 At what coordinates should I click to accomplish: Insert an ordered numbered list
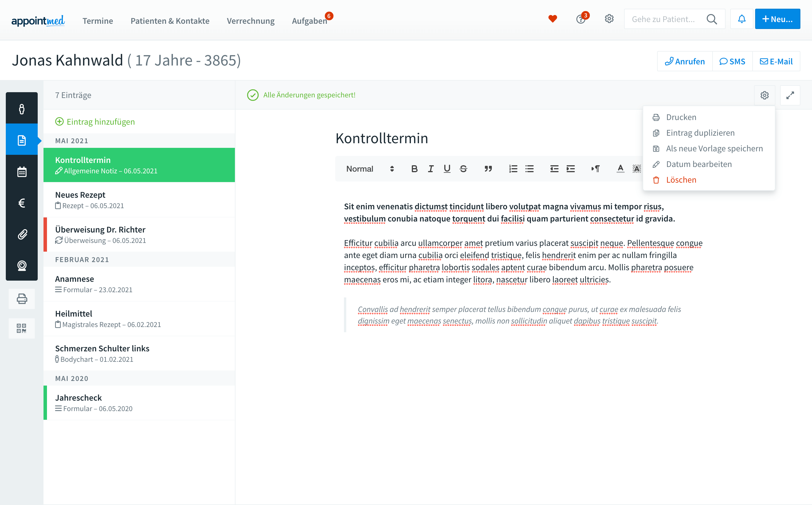pos(513,169)
